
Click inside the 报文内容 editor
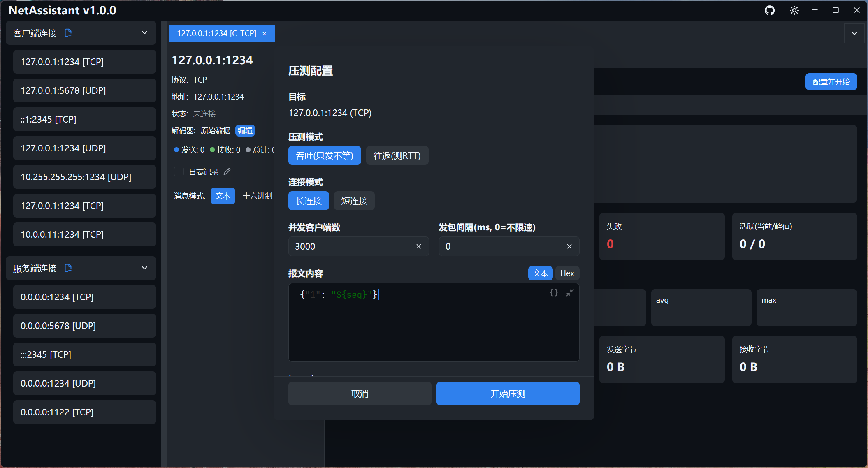coord(434,322)
